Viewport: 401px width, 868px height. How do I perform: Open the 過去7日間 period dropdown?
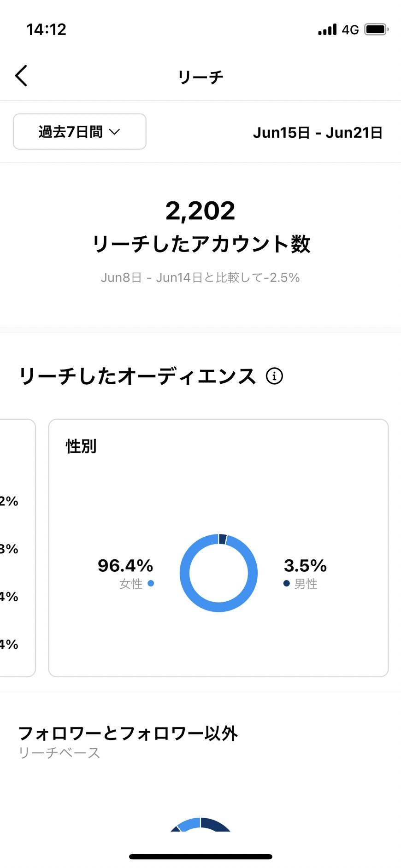coord(80,132)
